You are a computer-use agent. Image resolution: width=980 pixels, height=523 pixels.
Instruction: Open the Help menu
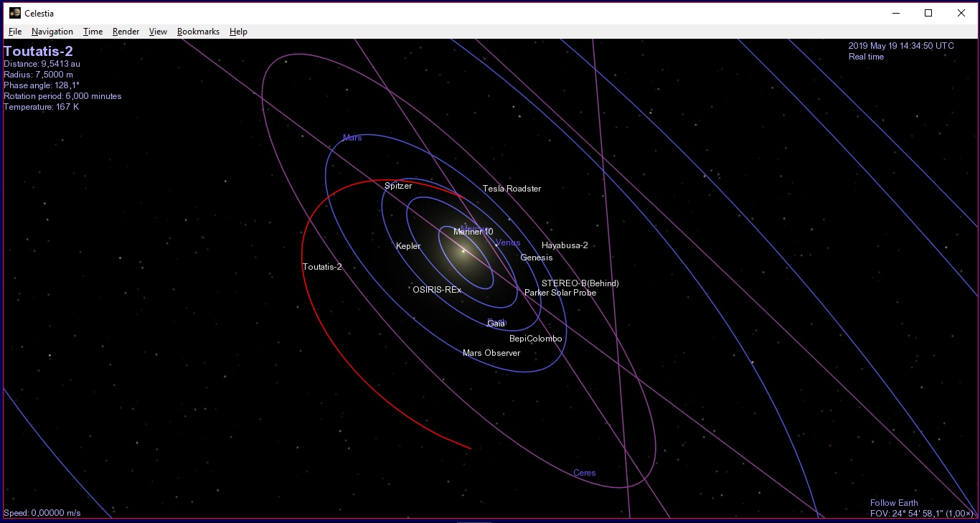[x=238, y=32]
